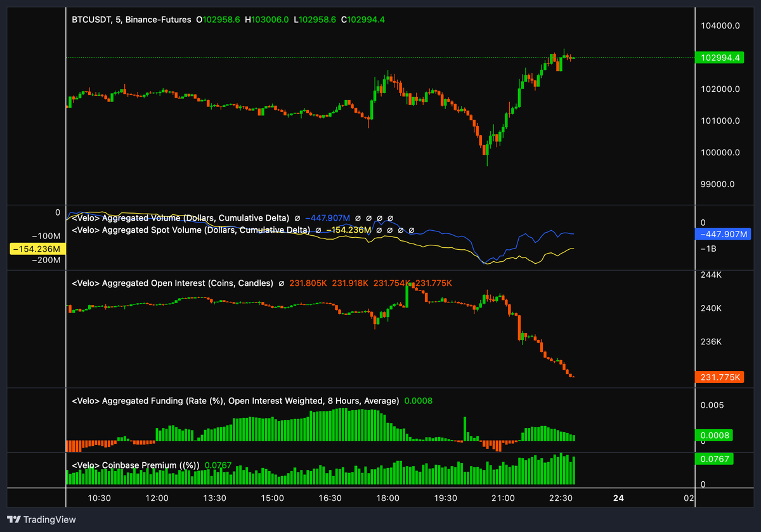Click the 0.005 funding axis label
Screen dimensions: 761x532
pyautogui.click(x=712, y=405)
